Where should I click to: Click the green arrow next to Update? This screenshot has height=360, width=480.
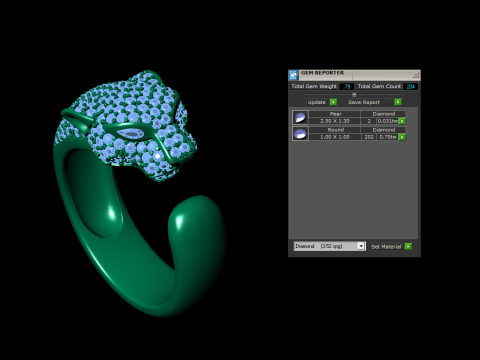[x=333, y=102]
